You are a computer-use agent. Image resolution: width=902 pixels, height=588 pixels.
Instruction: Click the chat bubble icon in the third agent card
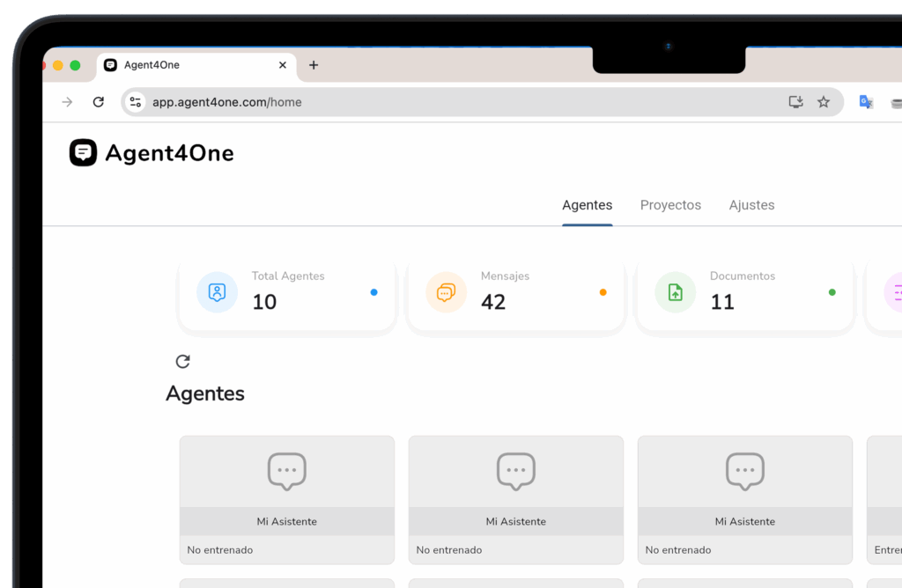[x=745, y=471]
